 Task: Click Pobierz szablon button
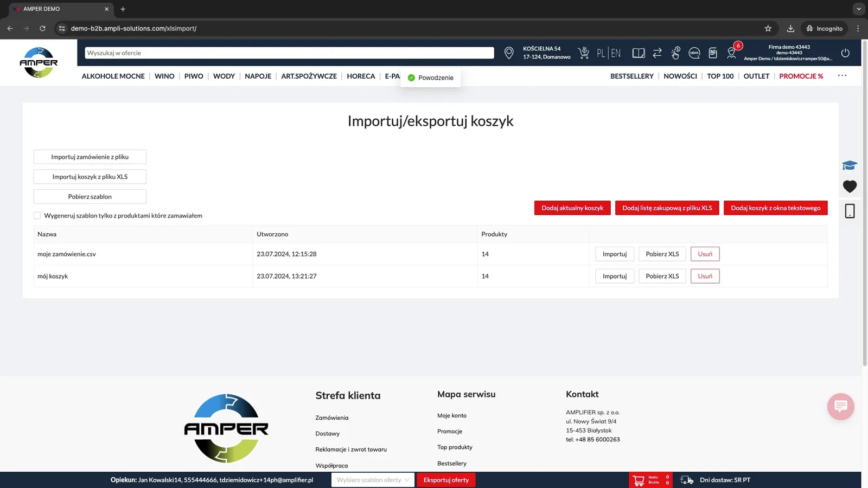click(x=90, y=196)
